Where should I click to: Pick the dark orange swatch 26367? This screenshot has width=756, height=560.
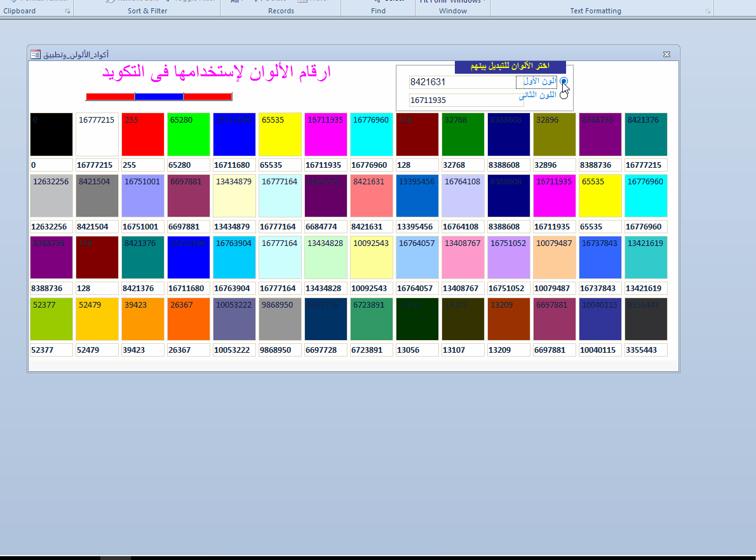[189, 319]
